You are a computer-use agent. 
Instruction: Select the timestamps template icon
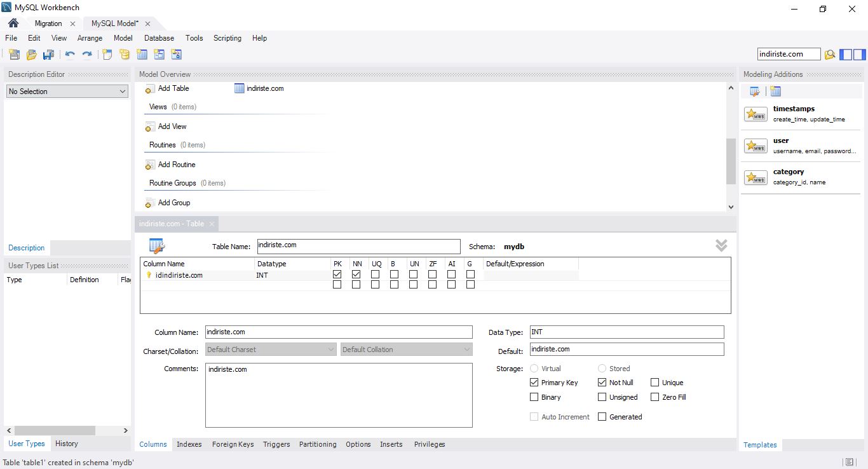click(756, 114)
